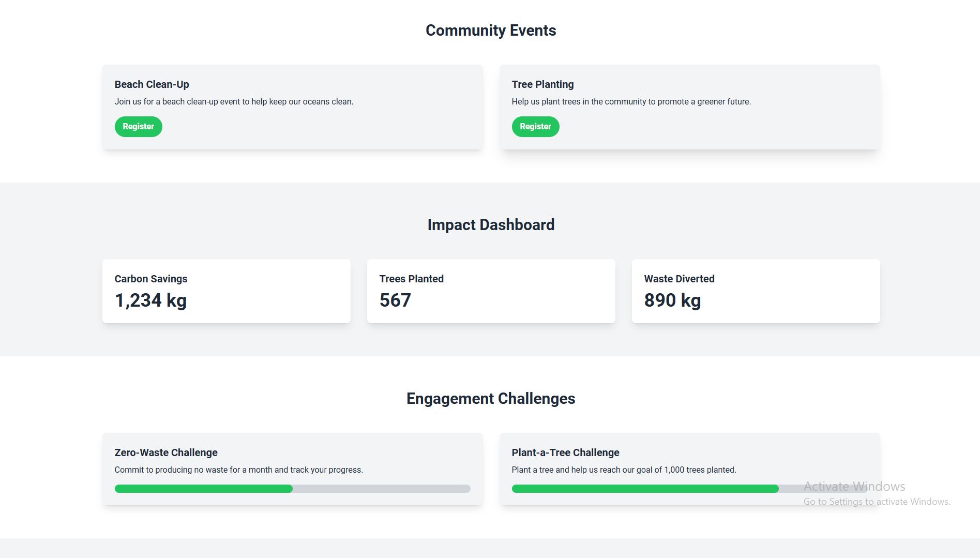Screen dimensions: 980x558
Task: Register for the Tree Planting event
Action: tap(535, 127)
